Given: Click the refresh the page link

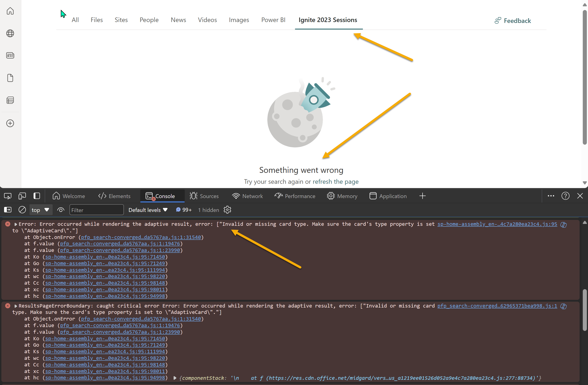Looking at the screenshot, I should (x=335, y=181).
